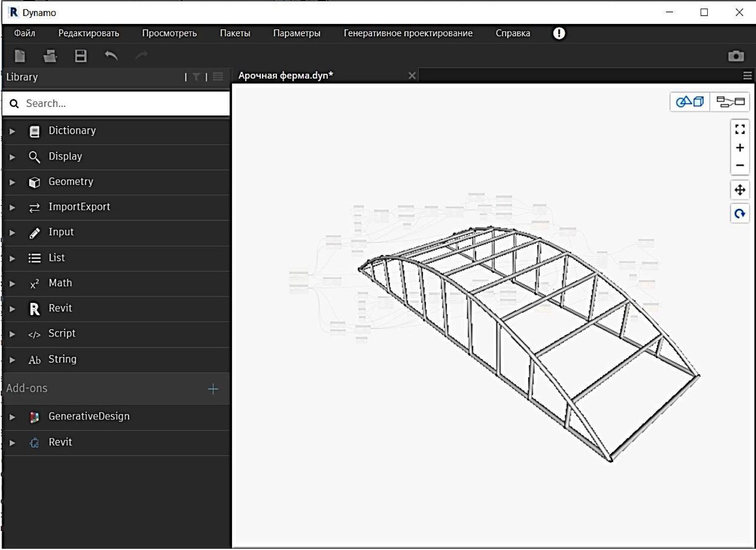Switch to graph view mode
Image resolution: width=756 pixels, height=550 pixels.
pyautogui.click(x=730, y=102)
